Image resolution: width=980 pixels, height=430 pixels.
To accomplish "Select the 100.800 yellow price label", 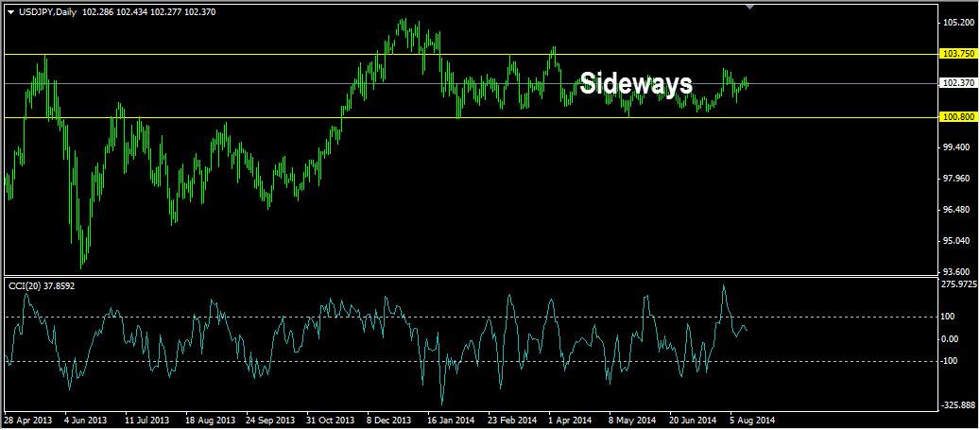I will pos(958,117).
